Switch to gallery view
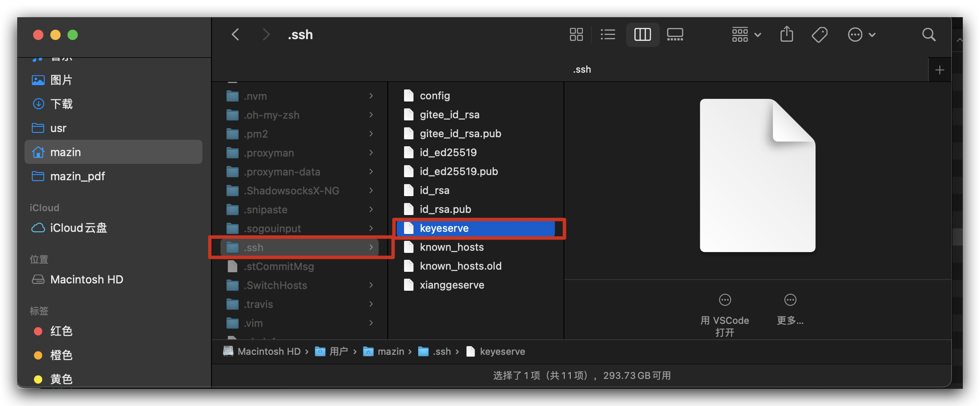The height and width of the screenshot is (406, 980). click(675, 34)
